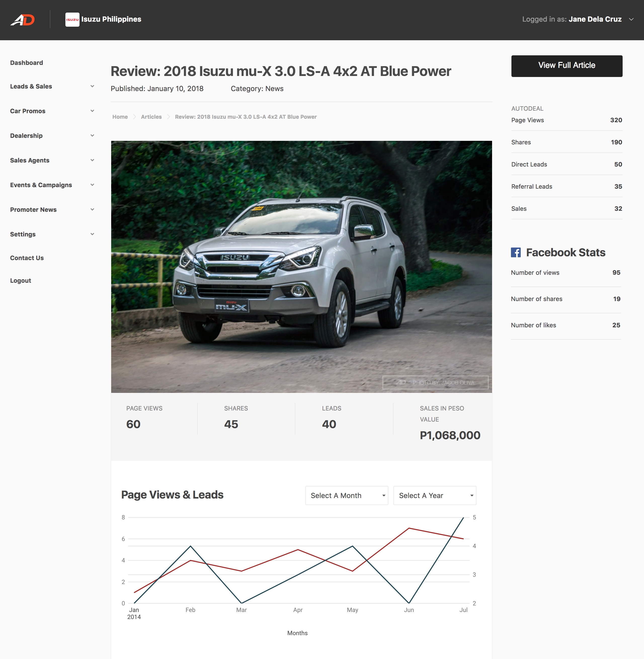The height and width of the screenshot is (659, 644).
Task: Click the article title breadcrumb
Action: (x=246, y=117)
